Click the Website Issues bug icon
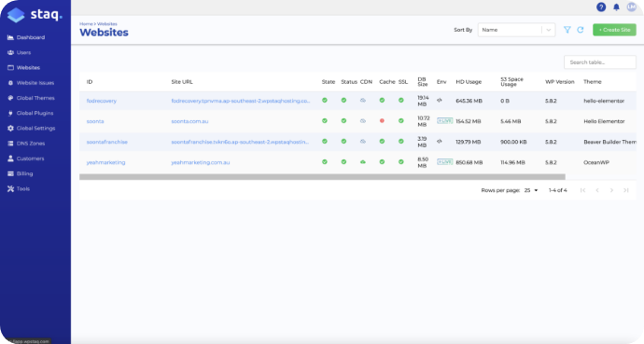 click(x=10, y=83)
